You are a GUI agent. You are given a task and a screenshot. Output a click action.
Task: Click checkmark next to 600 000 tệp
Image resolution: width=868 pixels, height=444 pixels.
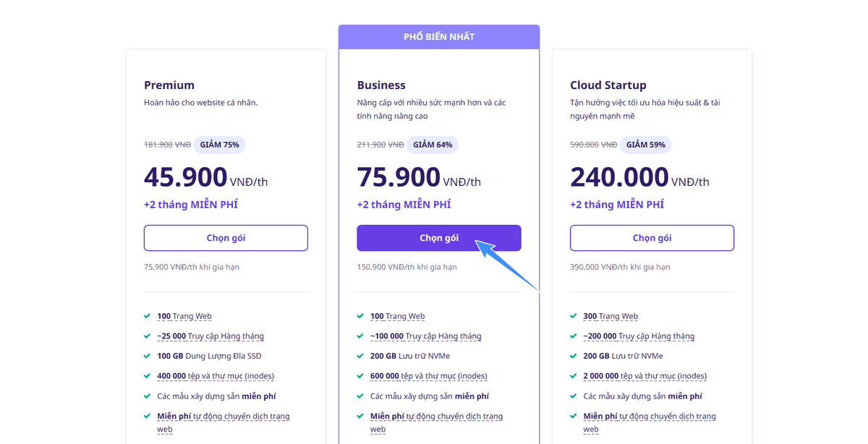360,376
